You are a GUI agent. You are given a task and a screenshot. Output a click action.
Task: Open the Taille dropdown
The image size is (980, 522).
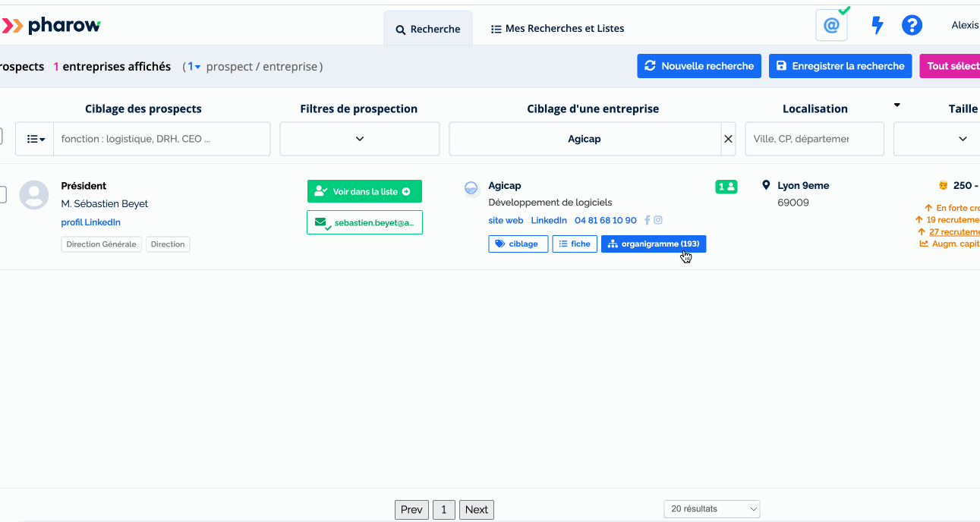click(x=937, y=139)
